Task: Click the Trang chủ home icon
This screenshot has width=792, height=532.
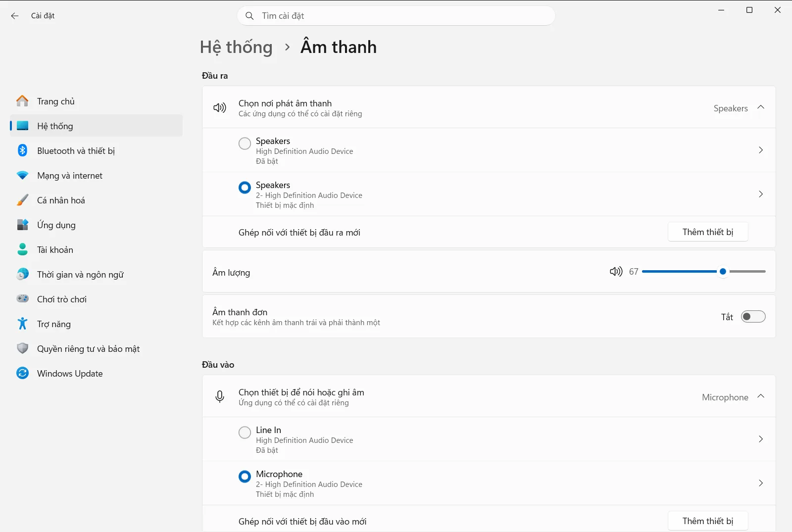Action: (x=22, y=101)
